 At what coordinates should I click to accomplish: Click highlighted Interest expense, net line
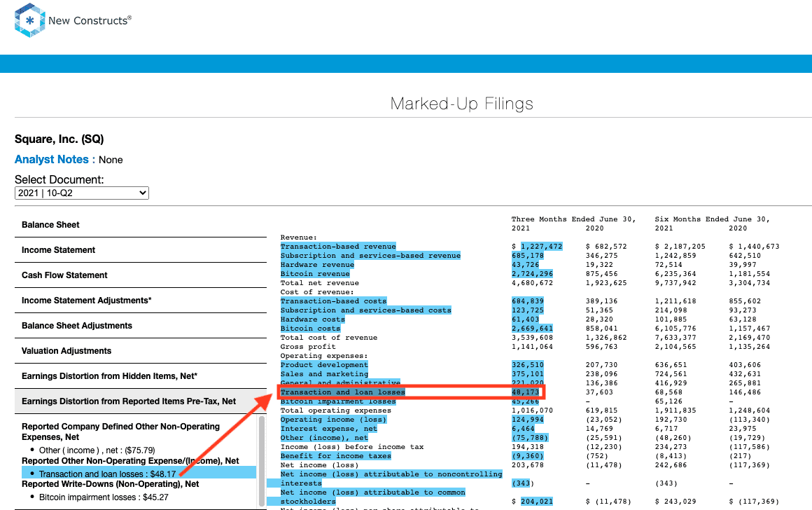coord(329,429)
